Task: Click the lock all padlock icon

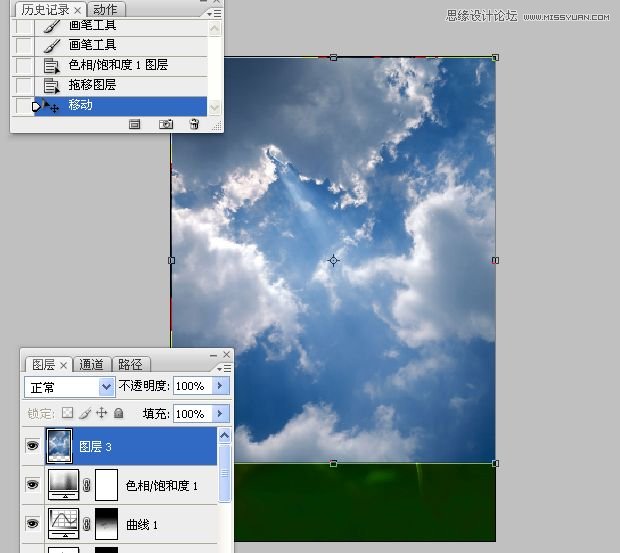Action: [x=118, y=413]
